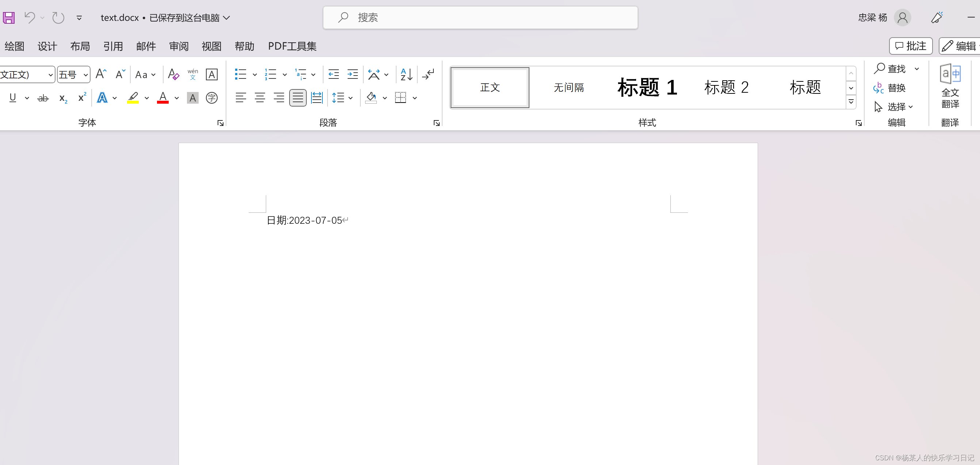Screen dimensions: 980x465
Task: Toggle strikethrough formatting
Action: point(43,99)
